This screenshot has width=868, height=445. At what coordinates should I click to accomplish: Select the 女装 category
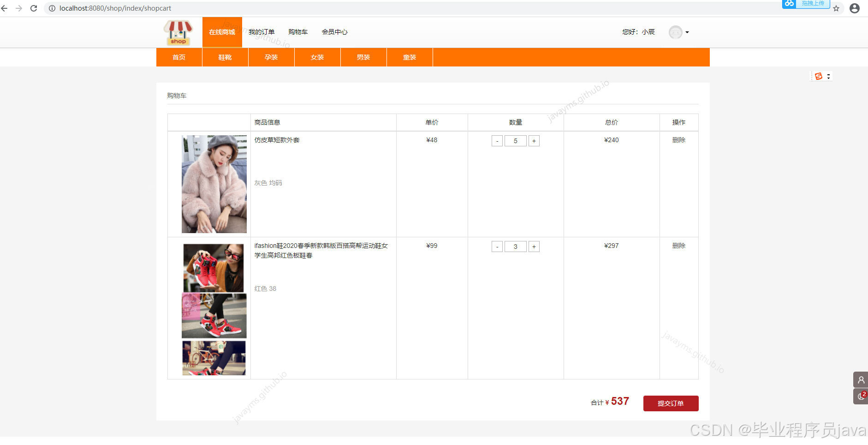(x=317, y=57)
